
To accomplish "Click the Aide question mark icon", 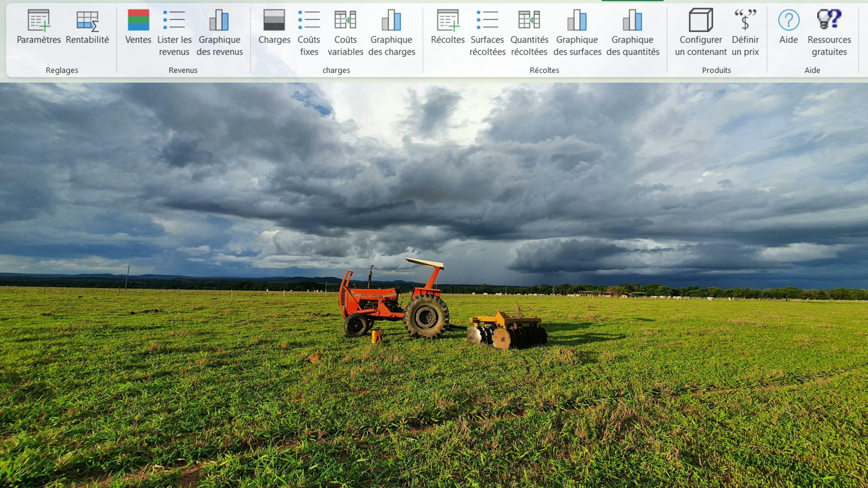I will point(789,20).
